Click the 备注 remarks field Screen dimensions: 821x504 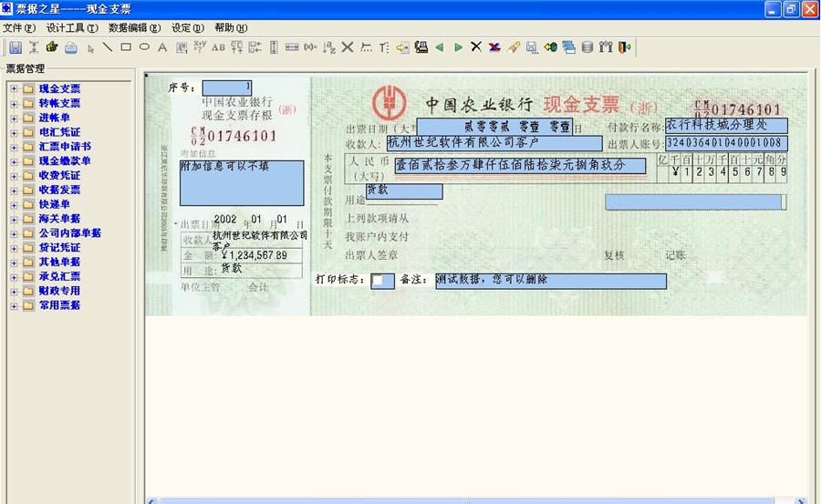tap(551, 281)
